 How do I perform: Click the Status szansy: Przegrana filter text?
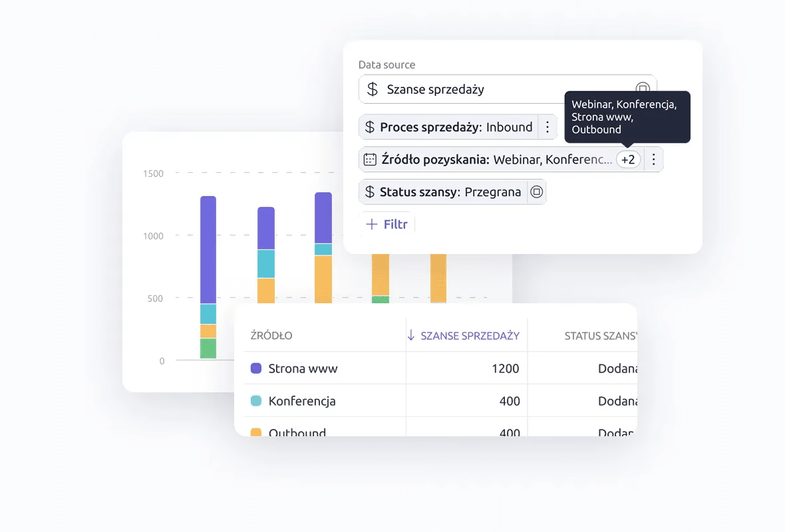[450, 192]
